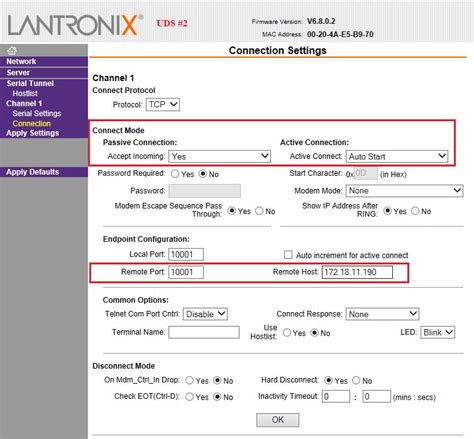
Task: Select Yes for Check EOT(Ctrl-D)
Action: coord(189,397)
